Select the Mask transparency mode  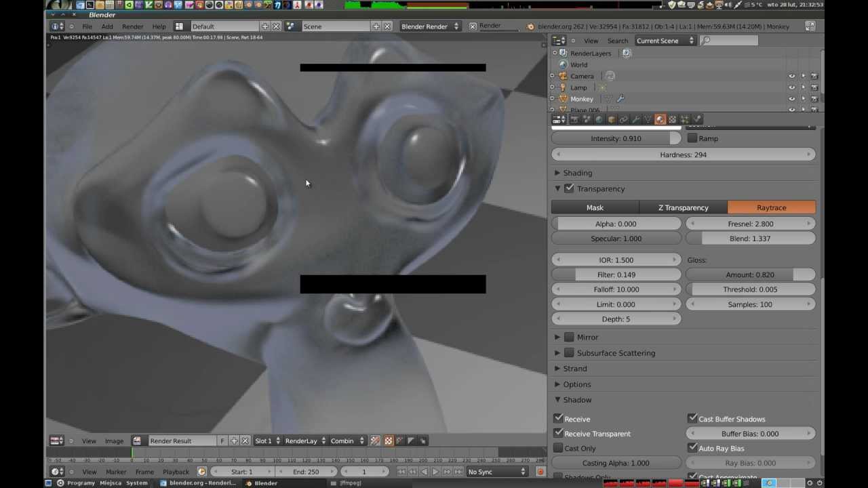[595, 207]
